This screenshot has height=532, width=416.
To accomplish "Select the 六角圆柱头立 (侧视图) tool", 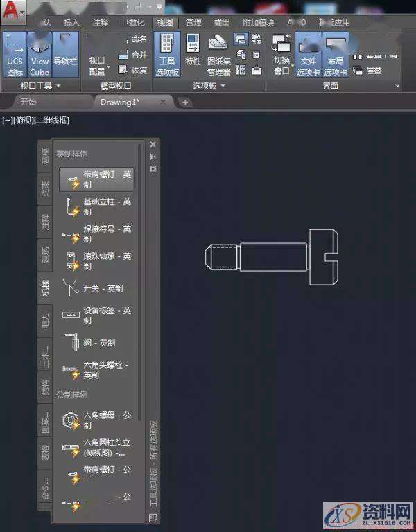I will (96, 447).
